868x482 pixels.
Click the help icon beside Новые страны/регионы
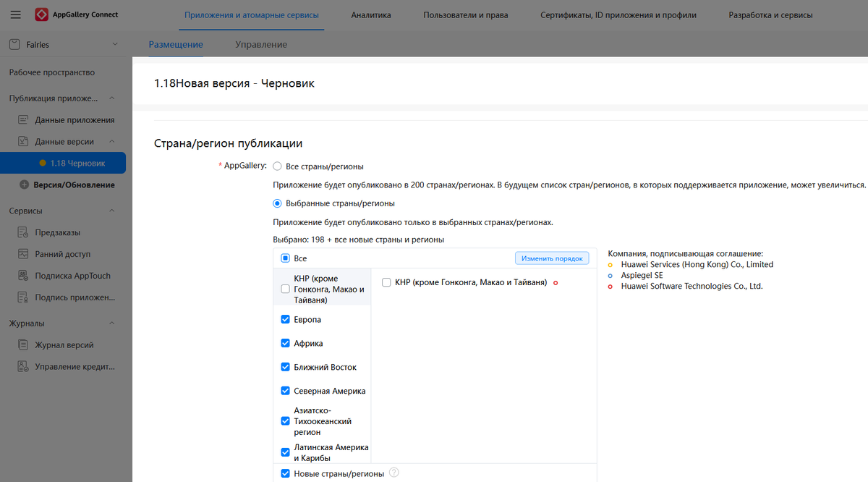tap(393, 472)
